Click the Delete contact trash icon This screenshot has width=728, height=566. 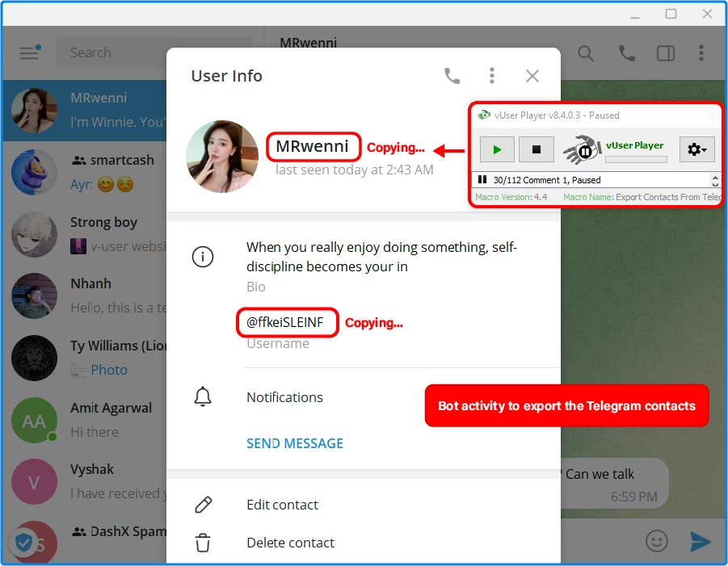(203, 543)
